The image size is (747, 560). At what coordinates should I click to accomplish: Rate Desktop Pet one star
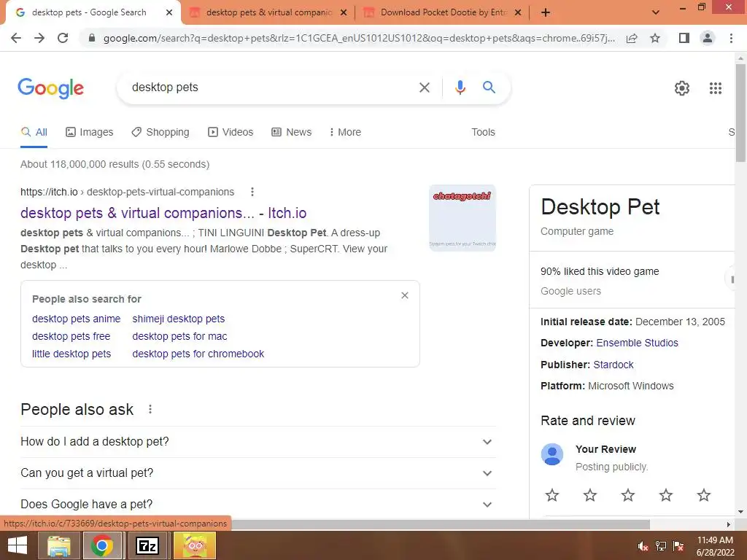552,495
